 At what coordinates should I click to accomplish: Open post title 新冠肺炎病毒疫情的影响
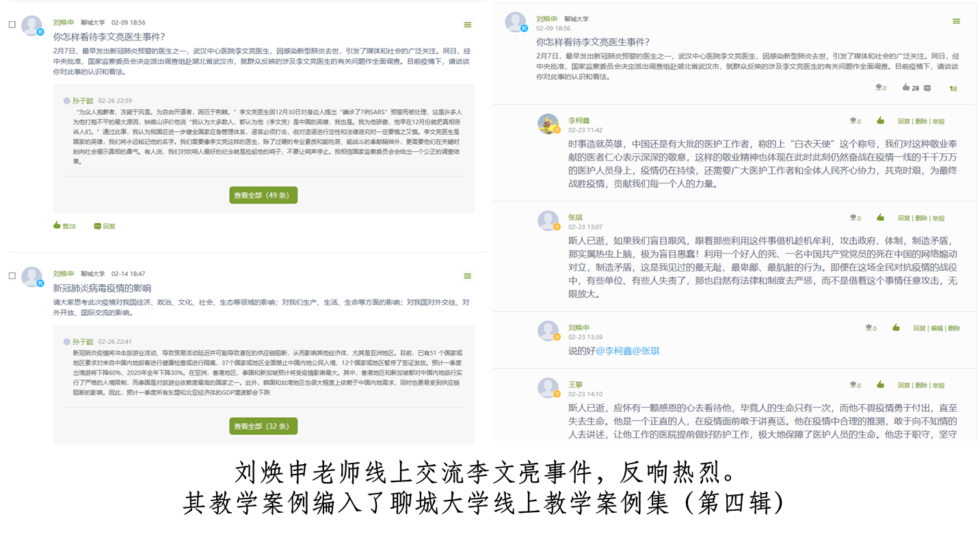[x=103, y=288]
